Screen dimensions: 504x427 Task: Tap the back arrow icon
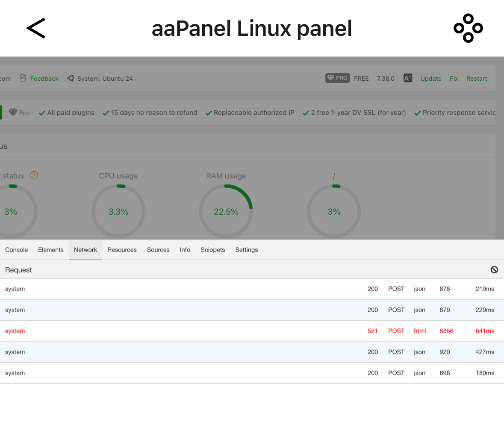click(x=36, y=29)
